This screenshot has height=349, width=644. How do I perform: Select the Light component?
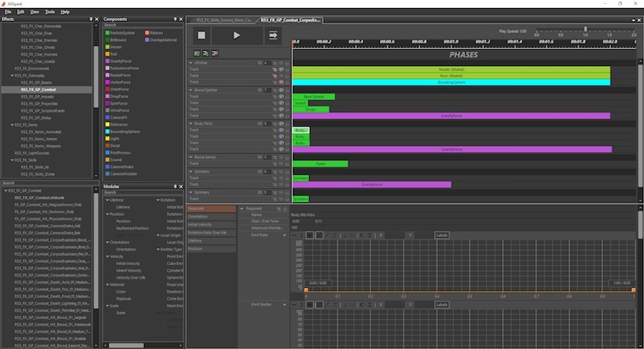pyautogui.click(x=112, y=139)
